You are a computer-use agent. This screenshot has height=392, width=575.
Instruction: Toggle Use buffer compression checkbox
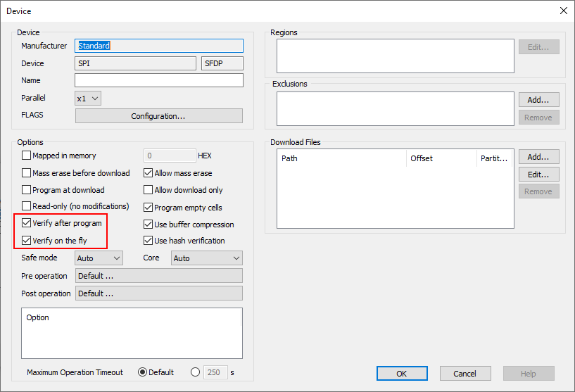click(149, 225)
